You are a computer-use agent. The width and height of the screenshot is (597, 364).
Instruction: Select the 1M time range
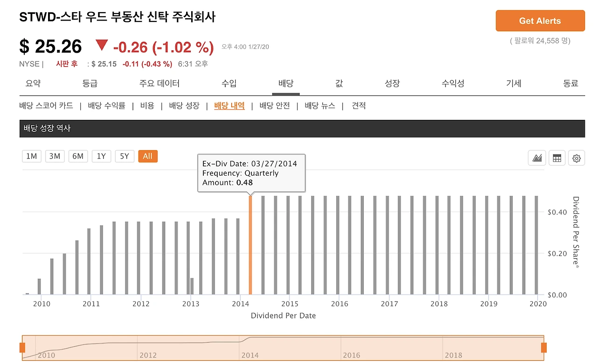tap(32, 156)
